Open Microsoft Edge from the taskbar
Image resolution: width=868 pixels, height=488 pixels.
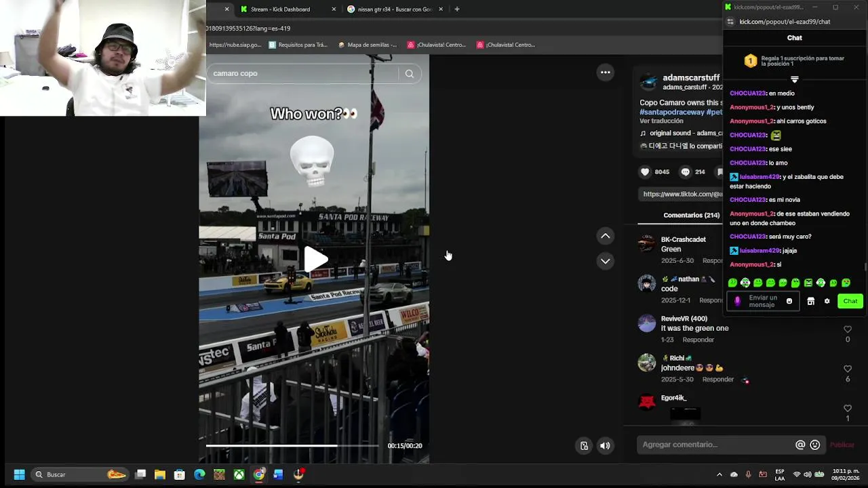coord(199,474)
